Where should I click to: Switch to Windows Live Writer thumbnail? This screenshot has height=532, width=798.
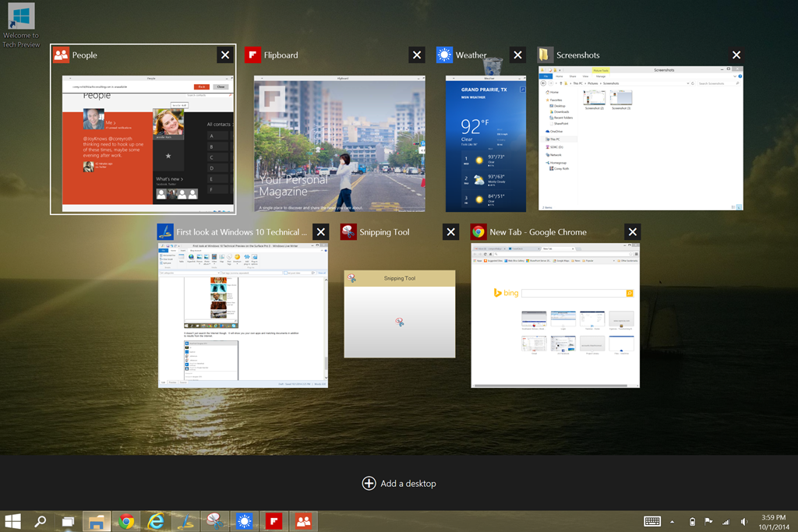pyautogui.click(x=243, y=315)
